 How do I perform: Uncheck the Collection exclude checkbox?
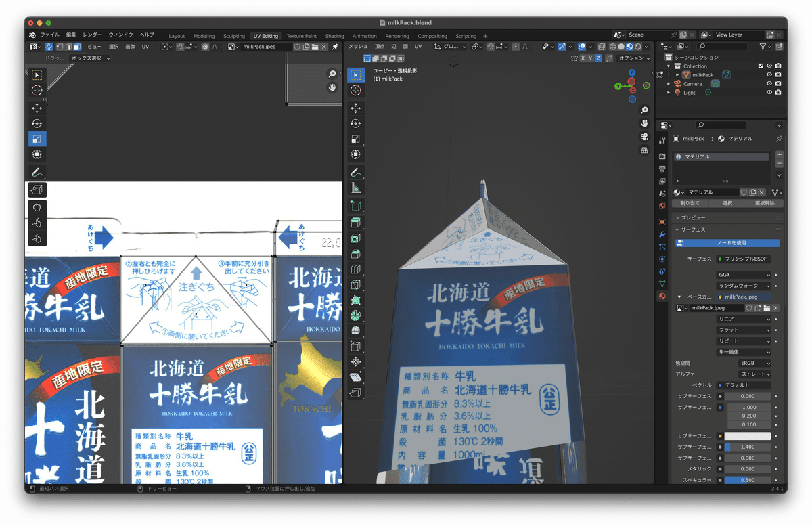(x=761, y=66)
